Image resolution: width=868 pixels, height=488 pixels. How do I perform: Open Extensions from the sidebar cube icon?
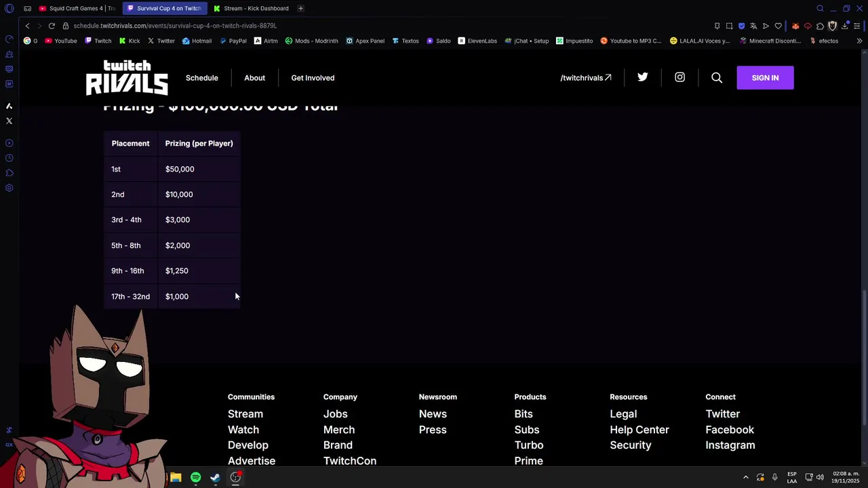coord(9,173)
